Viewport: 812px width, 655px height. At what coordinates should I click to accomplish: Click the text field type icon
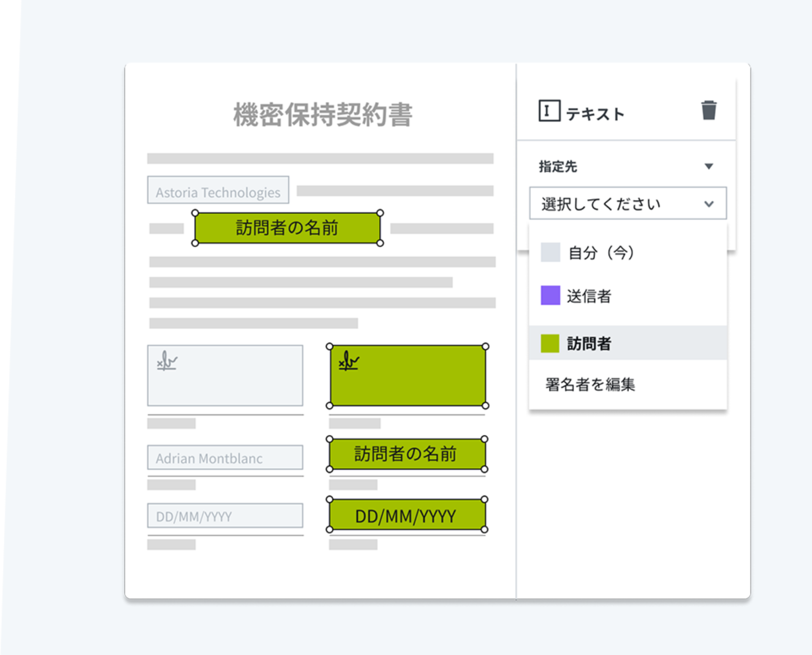pos(549,111)
